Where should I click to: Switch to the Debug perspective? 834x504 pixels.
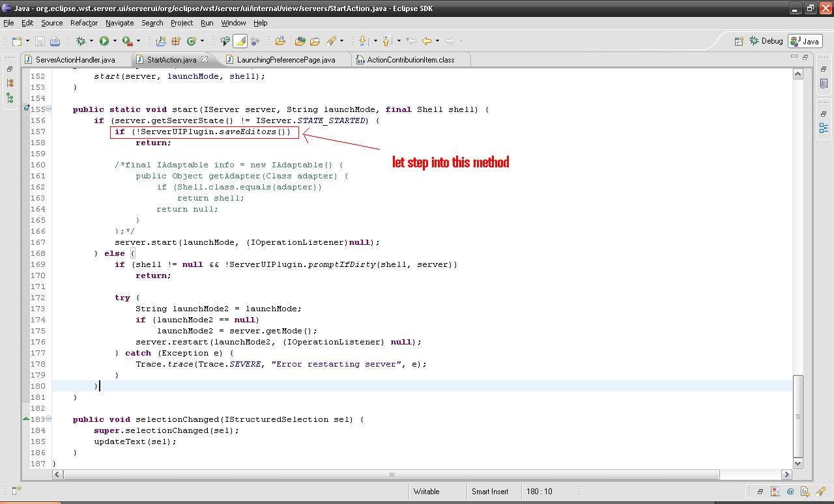point(766,41)
